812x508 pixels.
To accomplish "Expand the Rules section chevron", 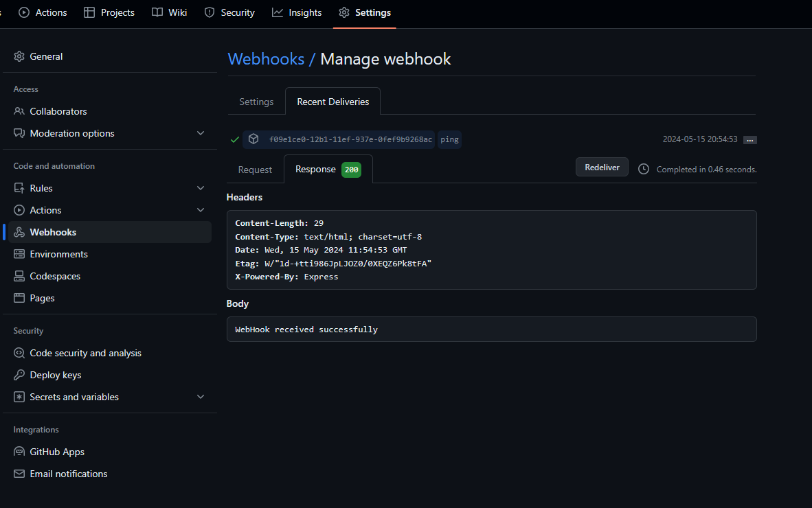I will (x=201, y=187).
